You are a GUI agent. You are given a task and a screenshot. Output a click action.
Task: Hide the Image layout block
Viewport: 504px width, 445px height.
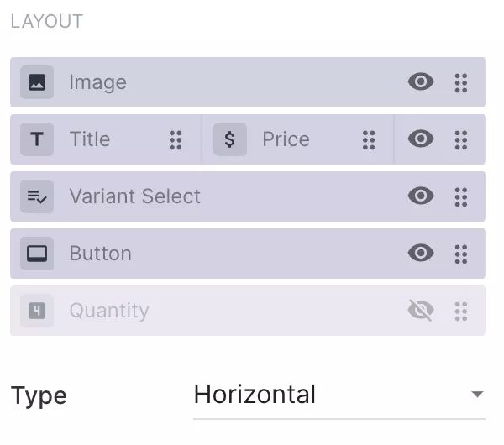click(x=421, y=82)
